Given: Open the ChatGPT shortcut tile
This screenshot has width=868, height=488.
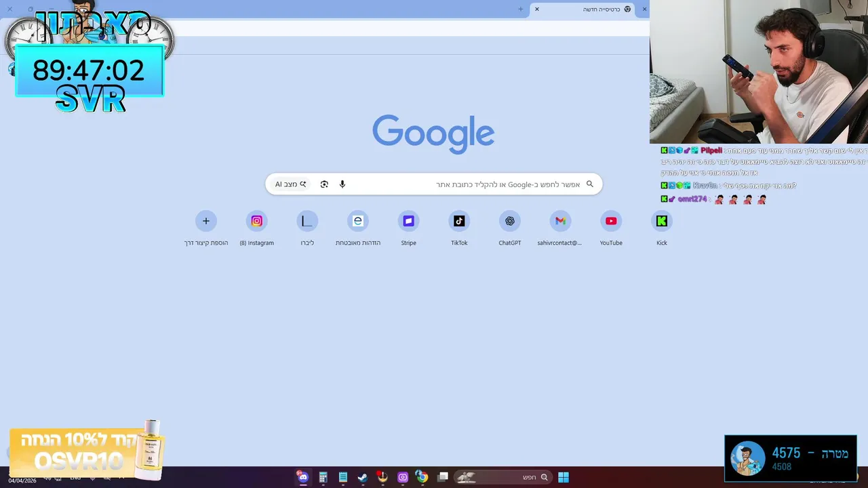Looking at the screenshot, I should point(509,228).
